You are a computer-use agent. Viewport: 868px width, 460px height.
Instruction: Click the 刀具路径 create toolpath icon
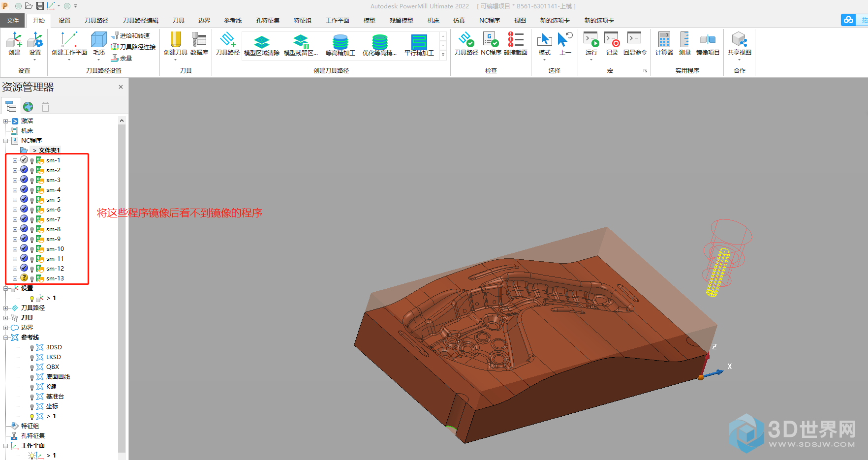coord(228,44)
